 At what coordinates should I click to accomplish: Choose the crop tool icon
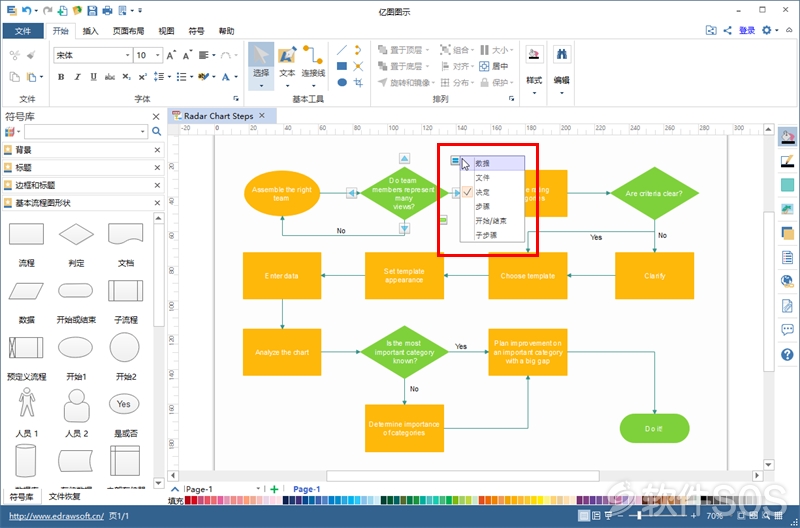pos(358,82)
